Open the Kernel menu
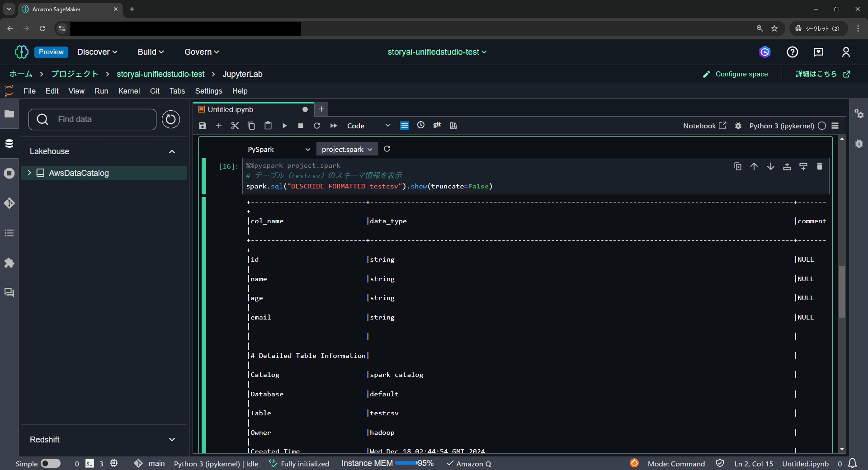 129,91
